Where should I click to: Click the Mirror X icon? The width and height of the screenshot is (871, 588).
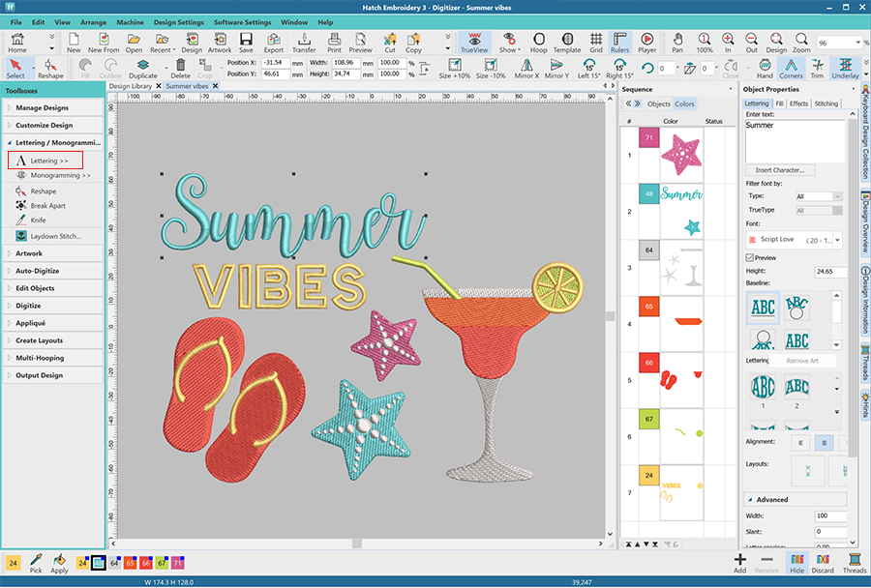[526, 69]
